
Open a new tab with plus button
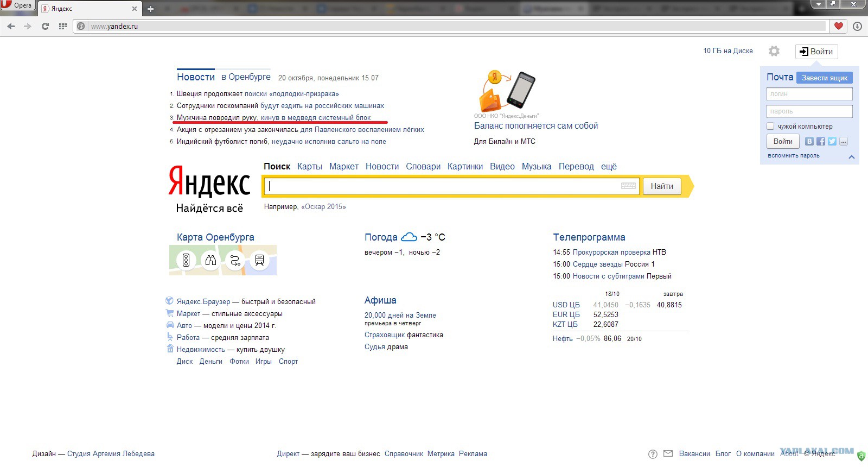click(151, 9)
